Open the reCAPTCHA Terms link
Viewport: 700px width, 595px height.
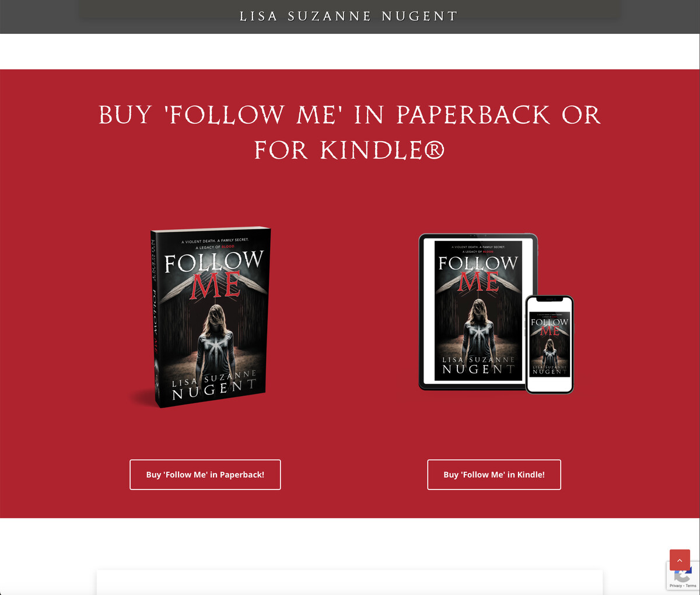pos(691,586)
